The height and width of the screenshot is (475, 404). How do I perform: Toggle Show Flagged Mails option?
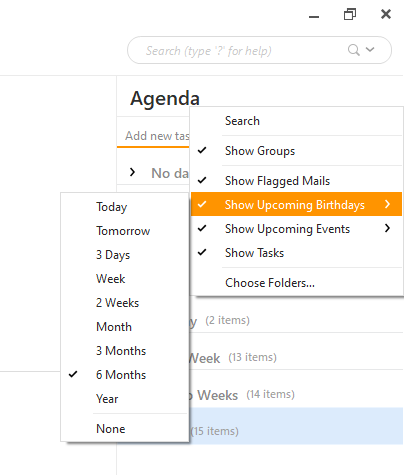296,181
